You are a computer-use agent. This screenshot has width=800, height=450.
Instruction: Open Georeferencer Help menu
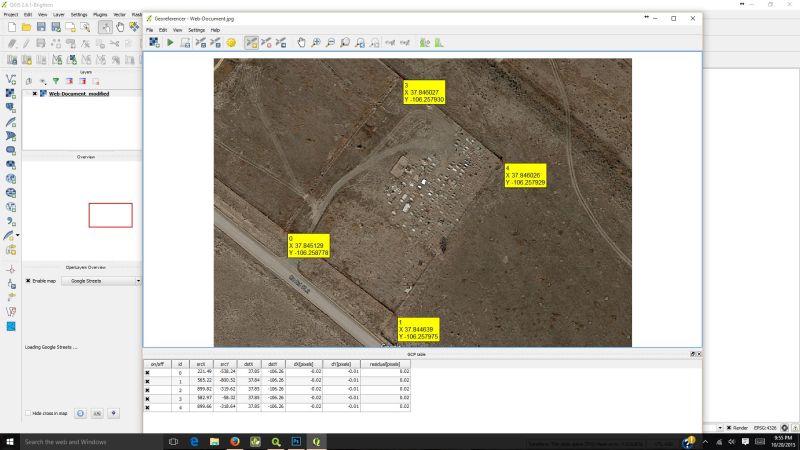click(x=215, y=30)
